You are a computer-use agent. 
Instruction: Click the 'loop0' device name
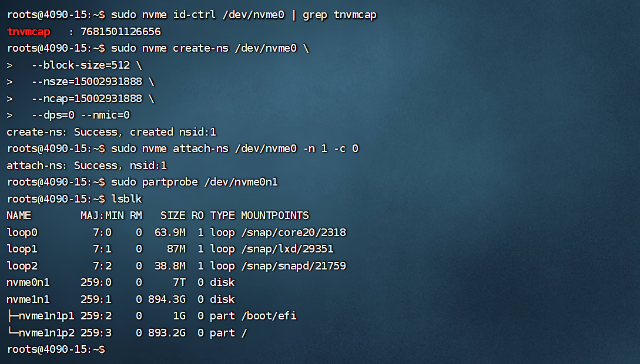(22, 232)
